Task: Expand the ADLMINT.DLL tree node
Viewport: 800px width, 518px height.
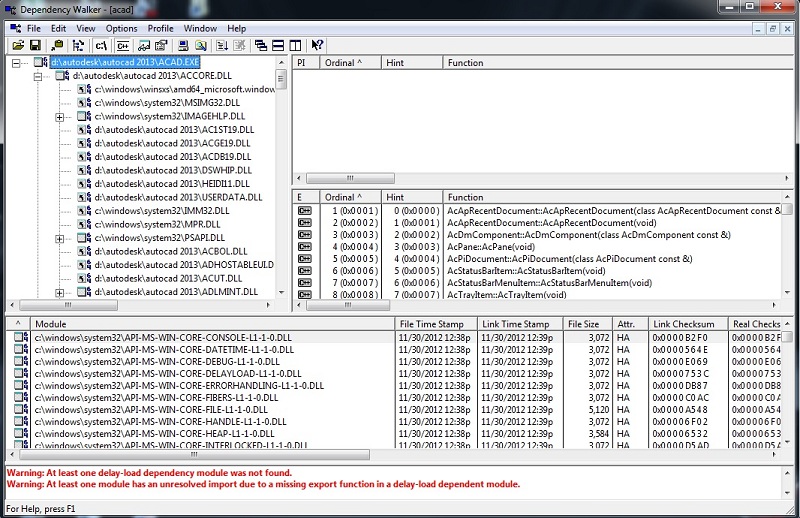Action: tap(60, 293)
